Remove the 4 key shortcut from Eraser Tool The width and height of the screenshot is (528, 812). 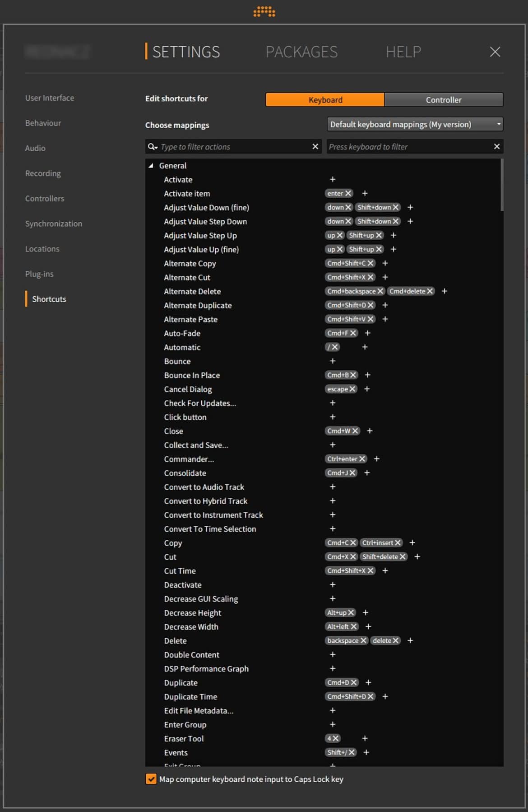(x=335, y=738)
